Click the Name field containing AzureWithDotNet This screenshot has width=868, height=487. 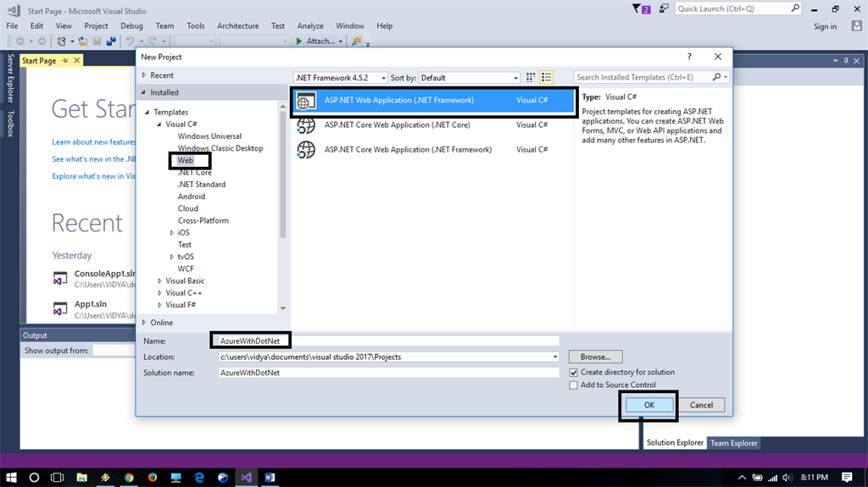click(x=388, y=340)
